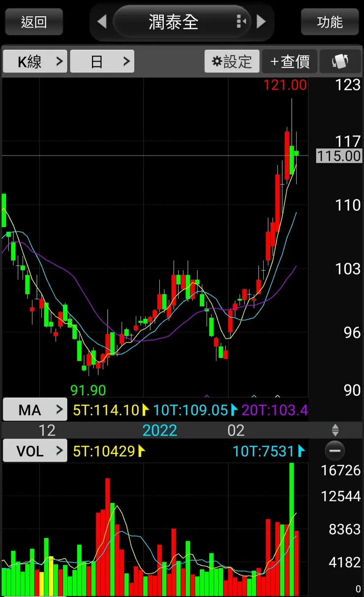
Task: Tap the 20T:103.4 moving average value
Action: 275,409
